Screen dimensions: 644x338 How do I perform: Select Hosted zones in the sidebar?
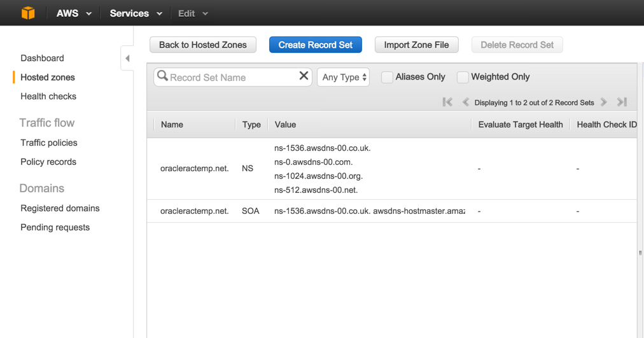coord(48,77)
